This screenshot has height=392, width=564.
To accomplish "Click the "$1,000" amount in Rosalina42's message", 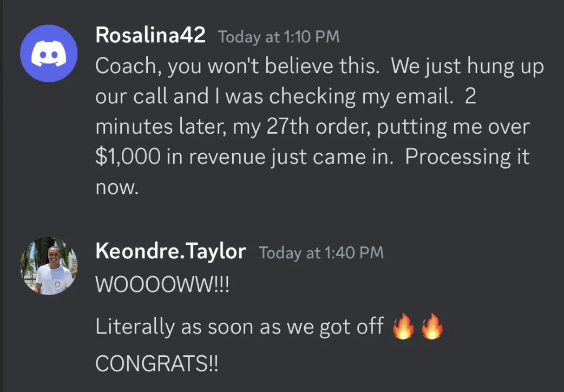I will click(x=126, y=157).
